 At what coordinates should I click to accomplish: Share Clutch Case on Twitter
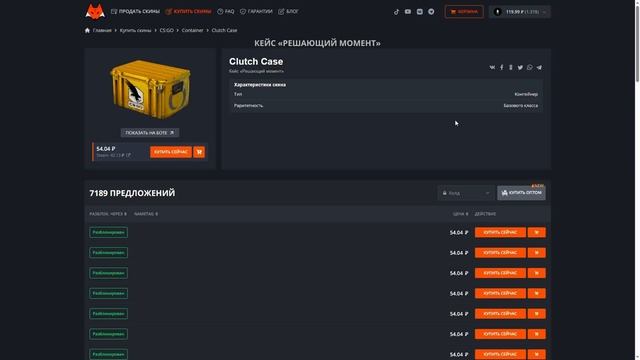520,67
